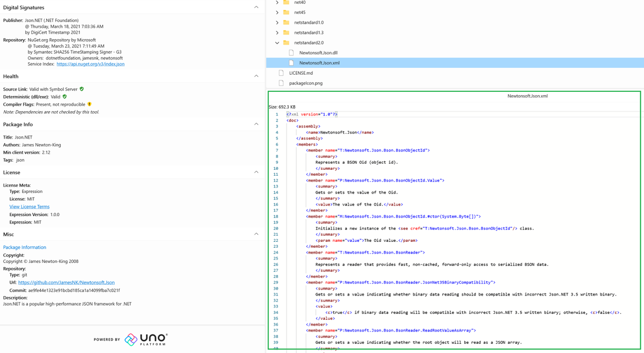Expand the netstandard1.3 folder arrow
The width and height of the screenshot is (644, 353).
pyautogui.click(x=277, y=33)
